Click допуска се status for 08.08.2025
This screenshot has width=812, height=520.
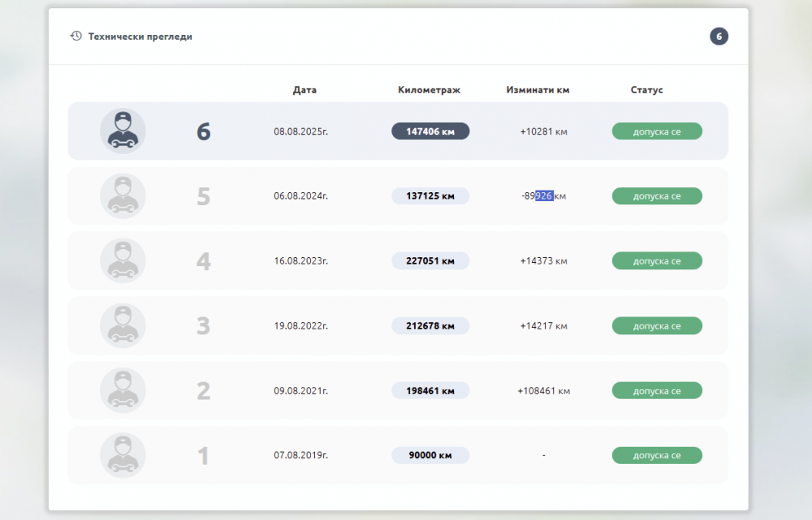tap(656, 131)
